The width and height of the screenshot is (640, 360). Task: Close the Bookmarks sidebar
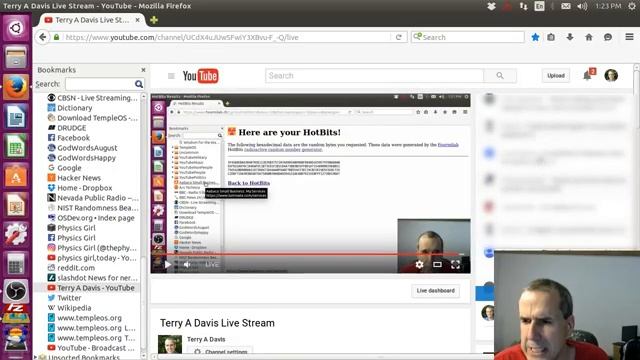point(143,70)
